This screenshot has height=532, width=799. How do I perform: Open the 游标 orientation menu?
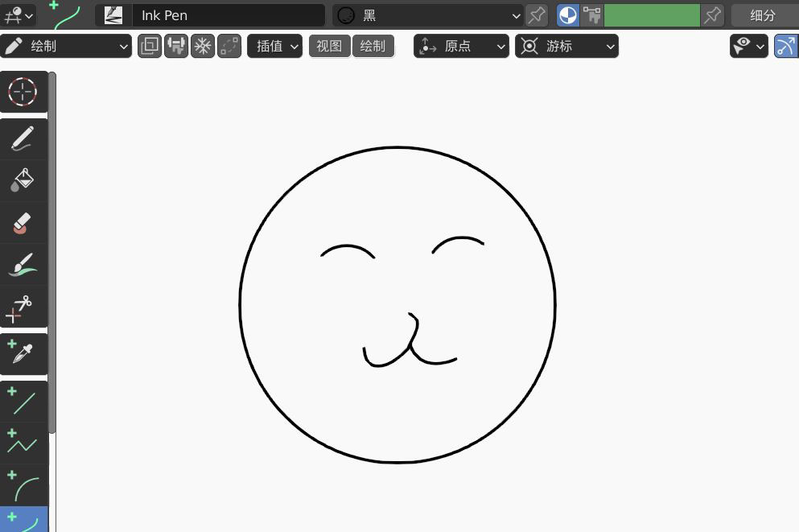tap(566, 46)
